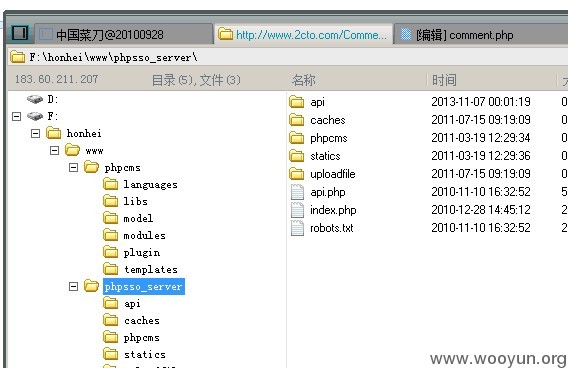Screen dimensions: 568x368
Task: Select the plugin folder in tree
Action: coord(142,253)
